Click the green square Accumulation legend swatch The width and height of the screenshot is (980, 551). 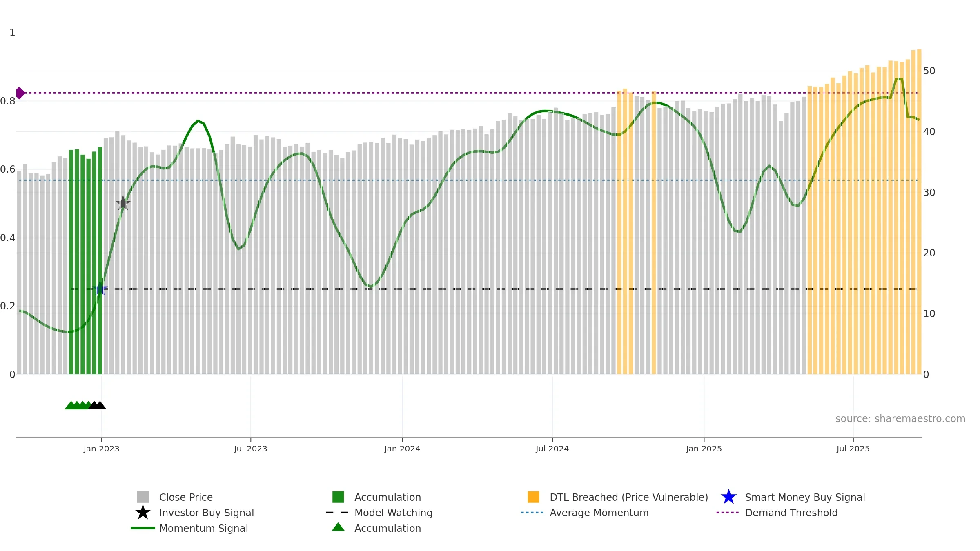point(338,497)
